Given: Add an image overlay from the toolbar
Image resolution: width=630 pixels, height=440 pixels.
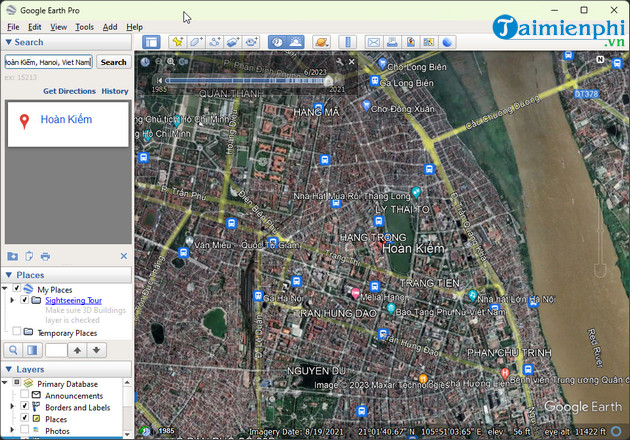Looking at the screenshot, I should pyautogui.click(x=233, y=42).
